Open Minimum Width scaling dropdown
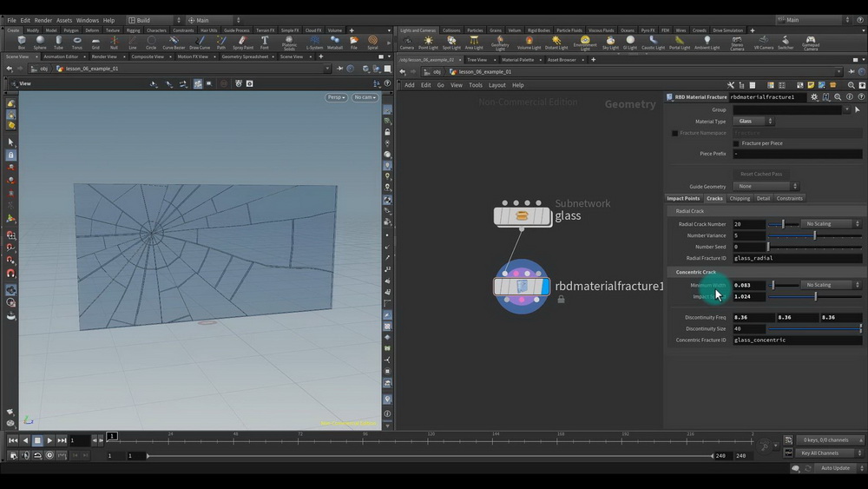 (x=831, y=285)
